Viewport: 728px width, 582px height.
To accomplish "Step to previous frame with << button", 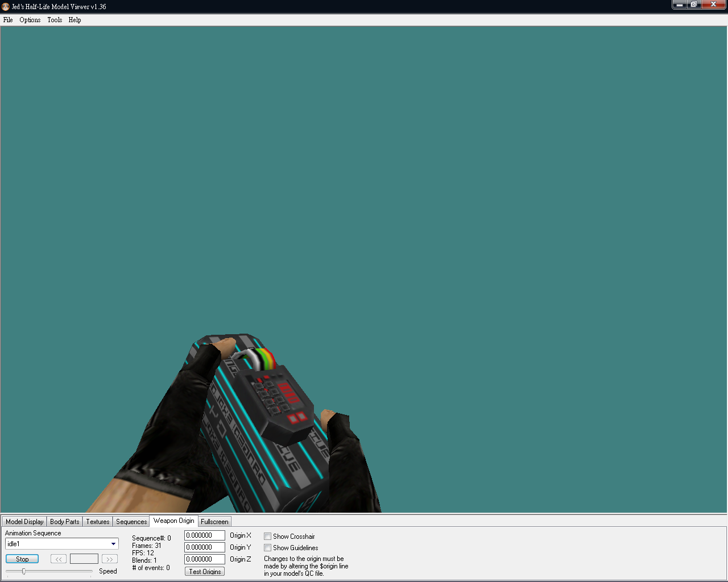I will [59, 559].
